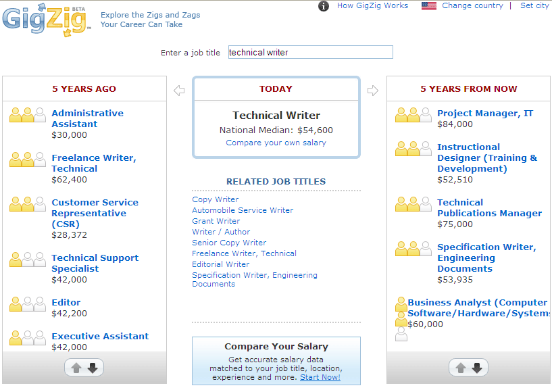552x392 pixels.
Task: Click up arrow under 5 Years From Now list
Action: 461,368
